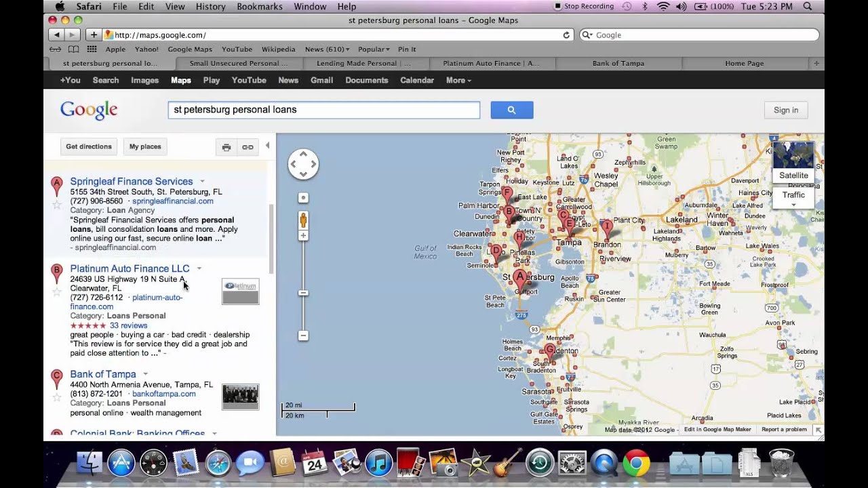
Task: Click the show my location button
Action: pos(303,198)
